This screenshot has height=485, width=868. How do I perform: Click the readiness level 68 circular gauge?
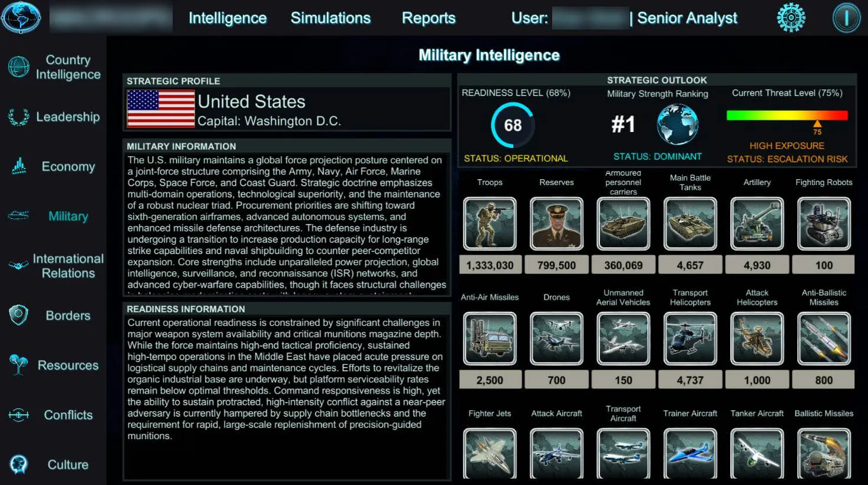tap(512, 125)
